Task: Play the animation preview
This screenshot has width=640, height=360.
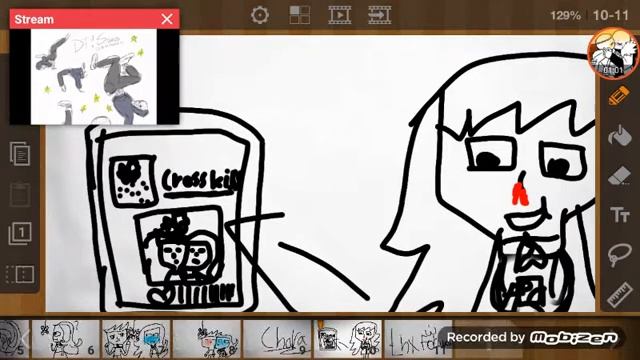Action: point(340,15)
